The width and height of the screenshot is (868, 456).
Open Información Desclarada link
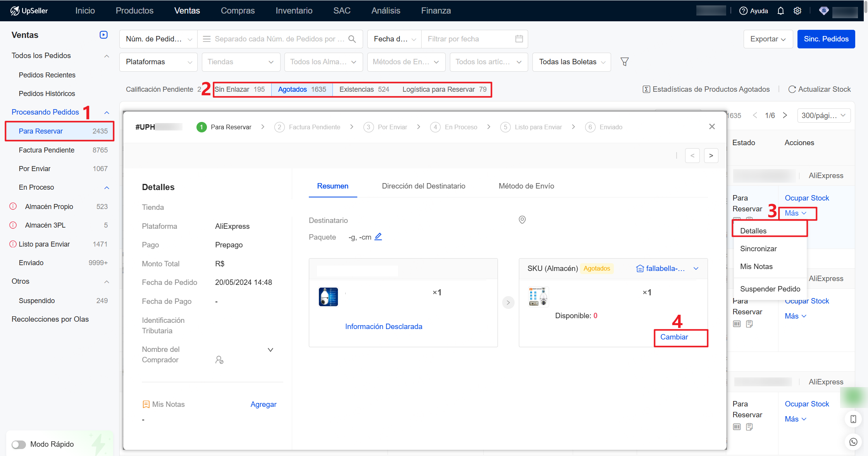coord(384,327)
